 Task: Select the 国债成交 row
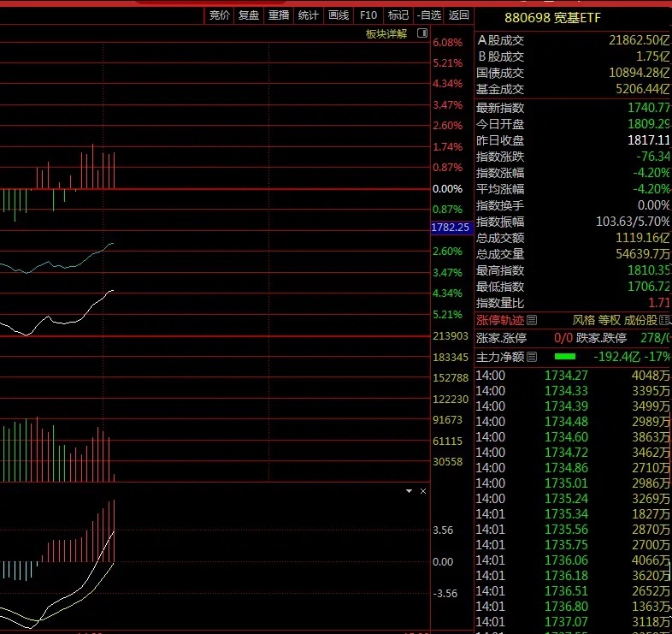click(x=573, y=73)
